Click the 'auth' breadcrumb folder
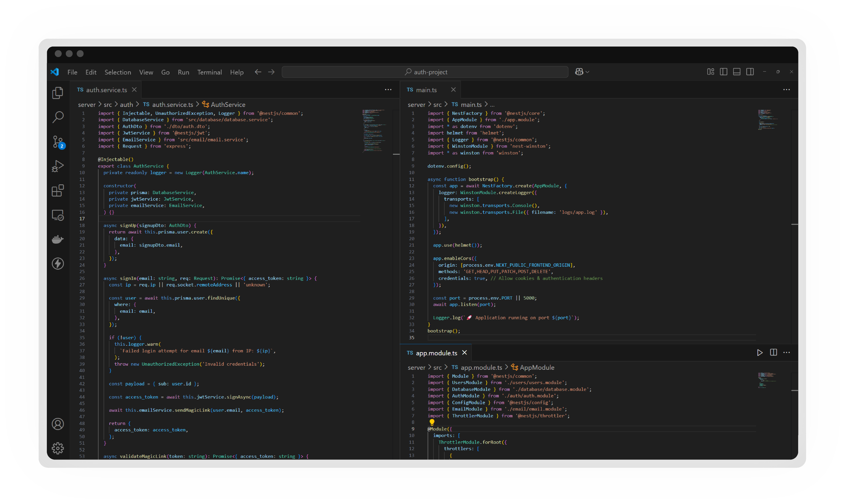Screen dimensions: 845x504 (x=126, y=105)
